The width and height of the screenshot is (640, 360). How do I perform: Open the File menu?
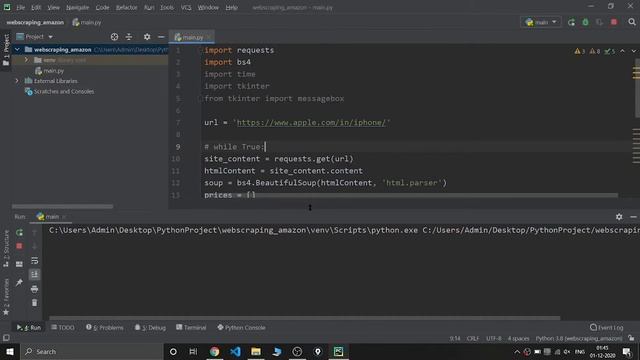click(x=20, y=7)
